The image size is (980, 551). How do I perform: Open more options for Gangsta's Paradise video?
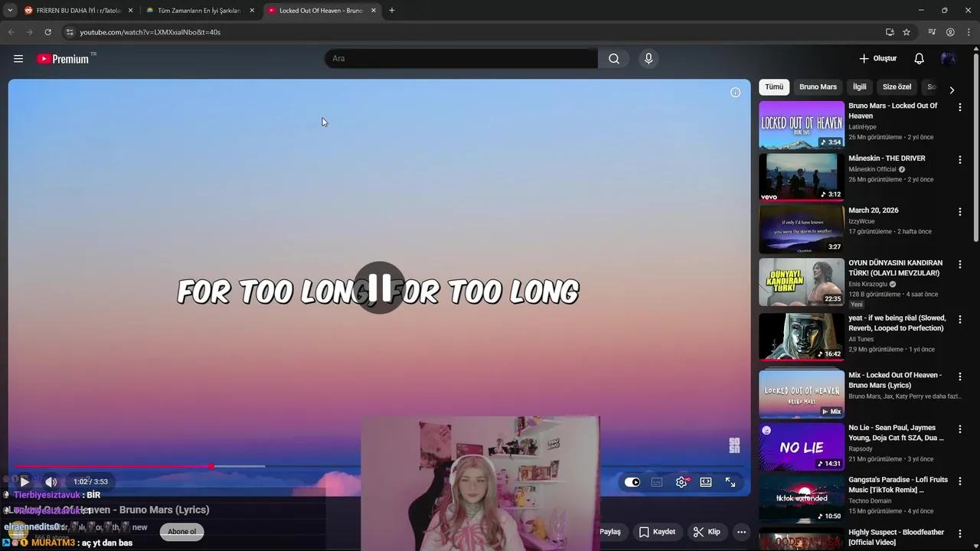point(959,481)
